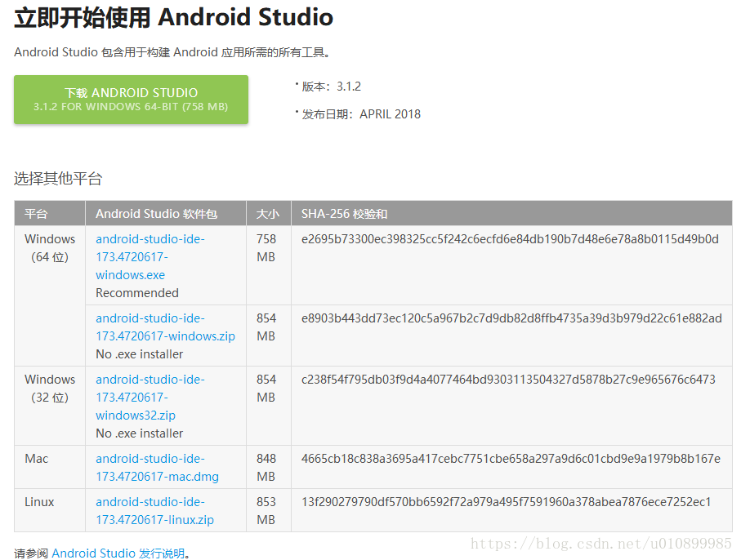Select the SHA-256 hash starting with 13f29027
741x560 pixels.
point(507,502)
